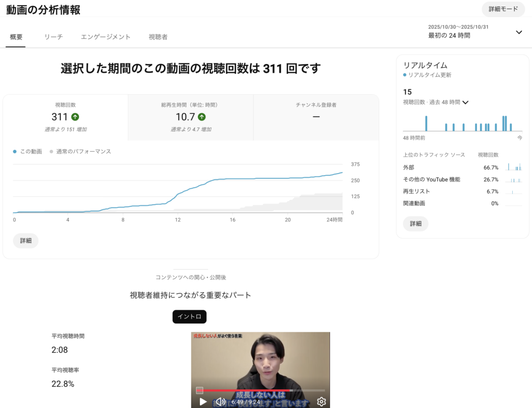The width and height of the screenshot is (532, 408).
Task: Open video player settings gear
Action: (x=321, y=401)
